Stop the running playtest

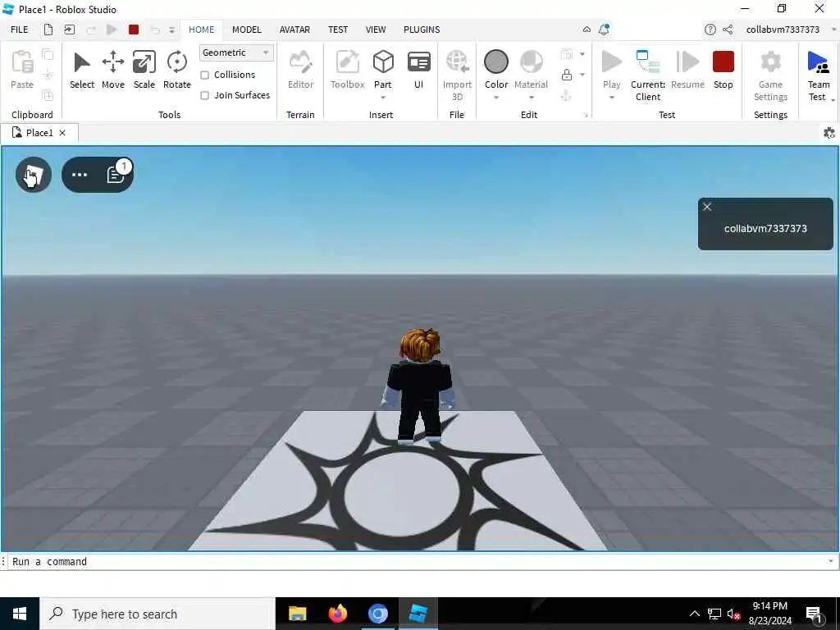pos(724,70)
